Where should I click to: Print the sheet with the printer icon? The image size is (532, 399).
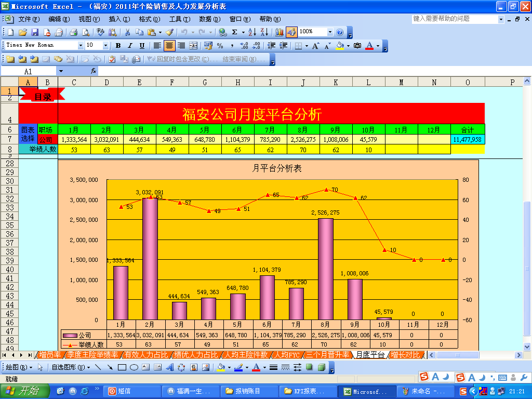coord(74,32)
